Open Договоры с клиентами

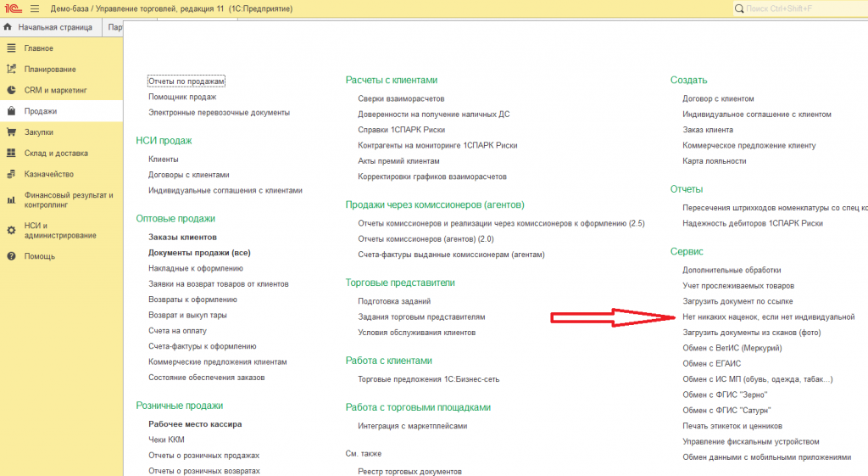point(189,175)
